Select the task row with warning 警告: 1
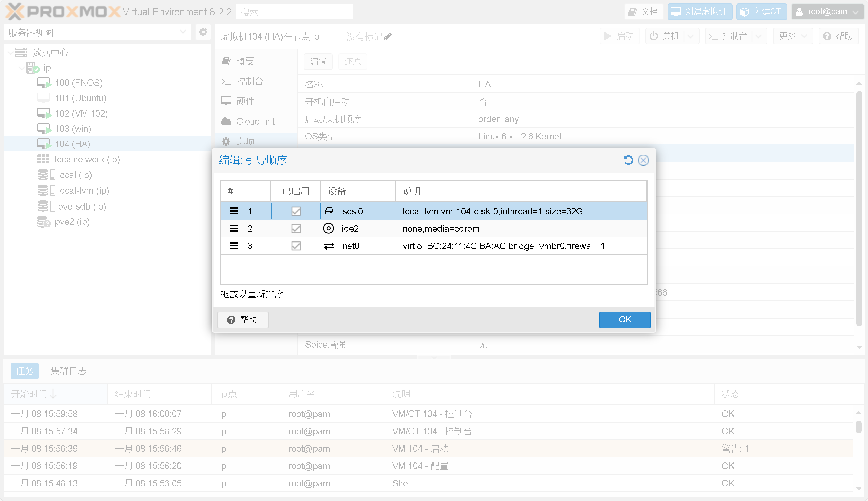 (429, 449)
